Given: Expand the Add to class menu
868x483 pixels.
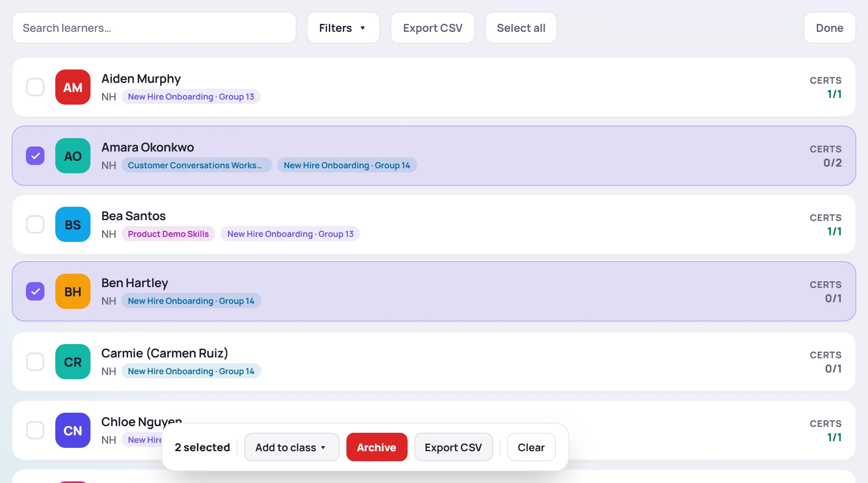Looking at the screenshot, I should coord(292,447).
